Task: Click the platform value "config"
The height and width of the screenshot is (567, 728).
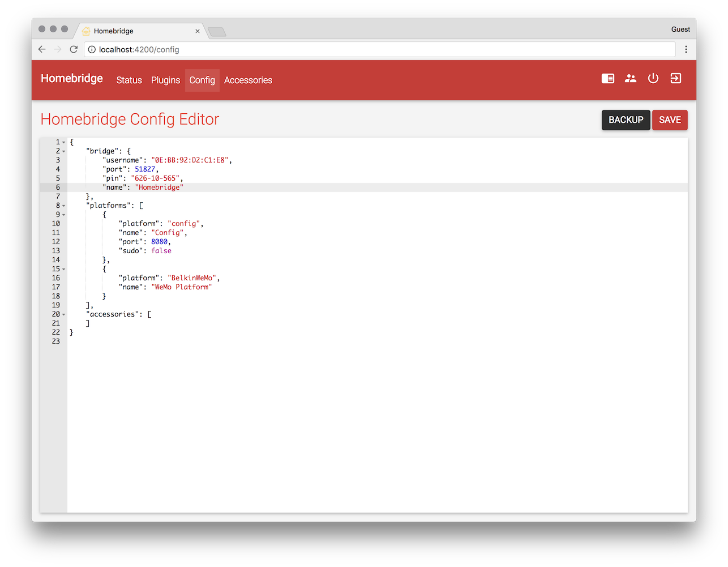Action: pyautogui.click(x=183, y=224)
